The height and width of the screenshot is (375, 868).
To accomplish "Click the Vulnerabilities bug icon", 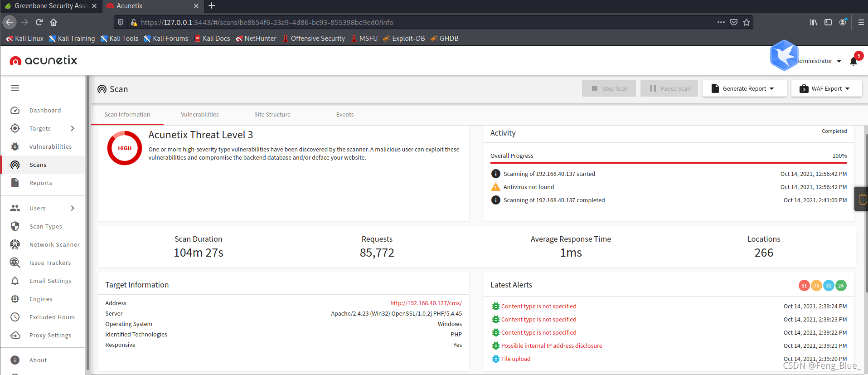I will click(15, 146).
